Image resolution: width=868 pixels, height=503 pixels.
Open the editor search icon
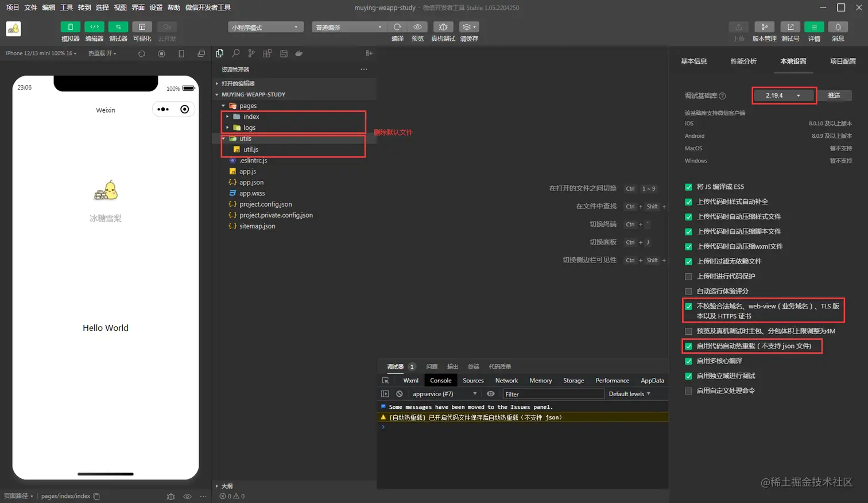pos(235,53)
